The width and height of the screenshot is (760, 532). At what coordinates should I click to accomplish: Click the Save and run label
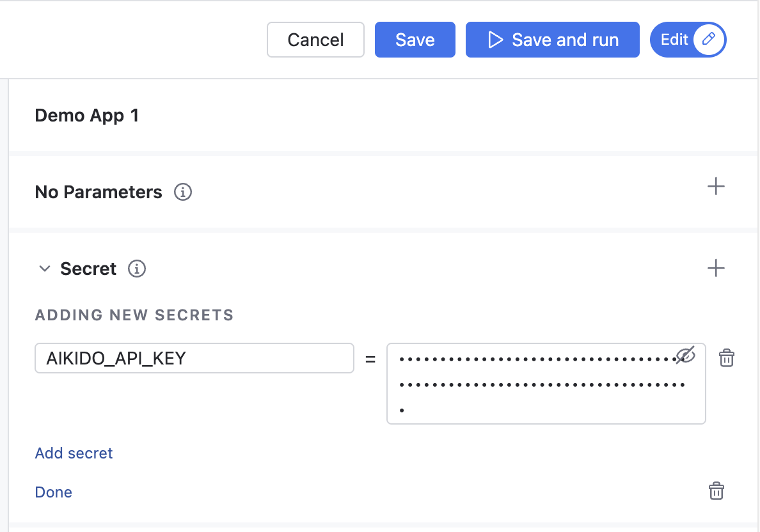click(x=565, y=40)
